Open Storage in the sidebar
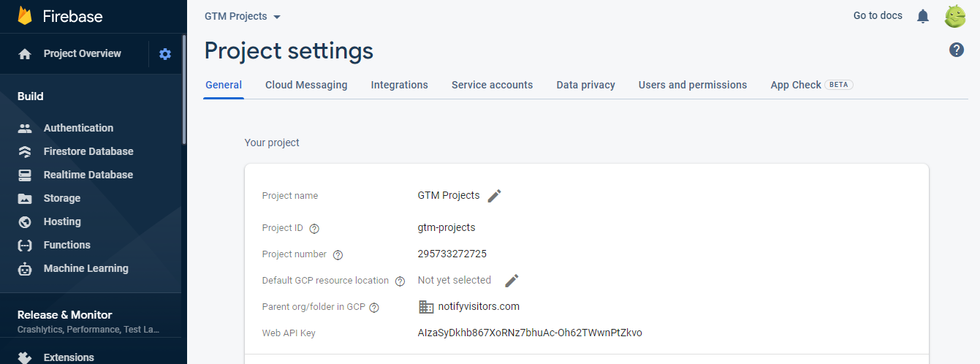The image size is (980, 364). pos(62,198)
